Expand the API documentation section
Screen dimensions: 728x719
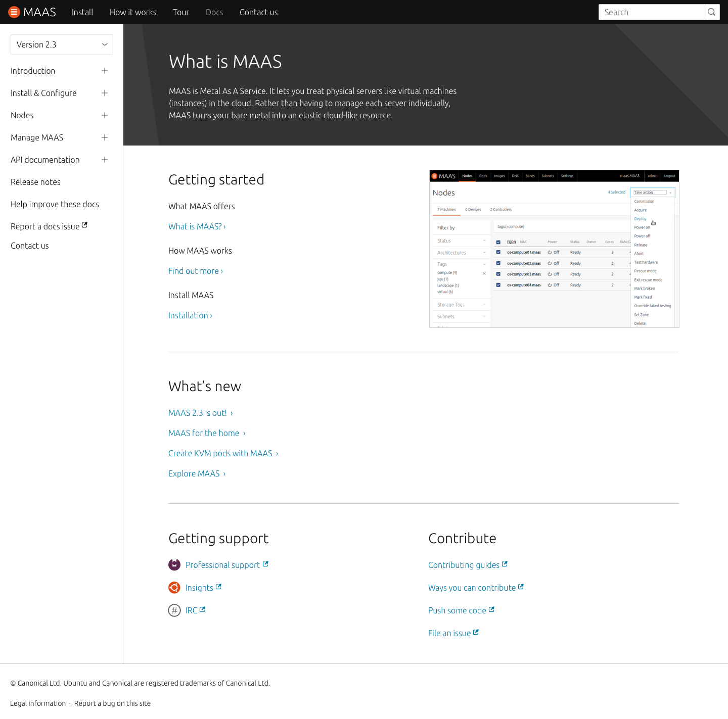coord(105,160)
